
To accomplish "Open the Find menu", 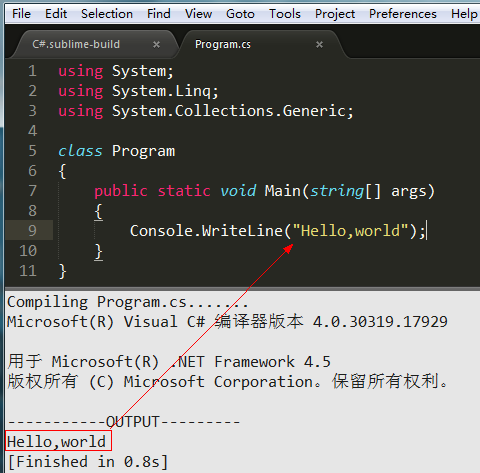I will click(159, 14).
